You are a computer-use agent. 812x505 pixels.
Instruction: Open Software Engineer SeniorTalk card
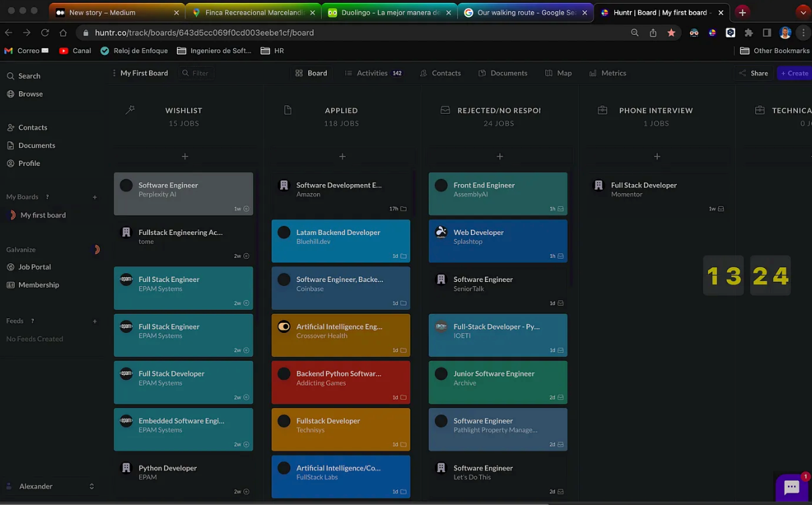pos(498,288)
